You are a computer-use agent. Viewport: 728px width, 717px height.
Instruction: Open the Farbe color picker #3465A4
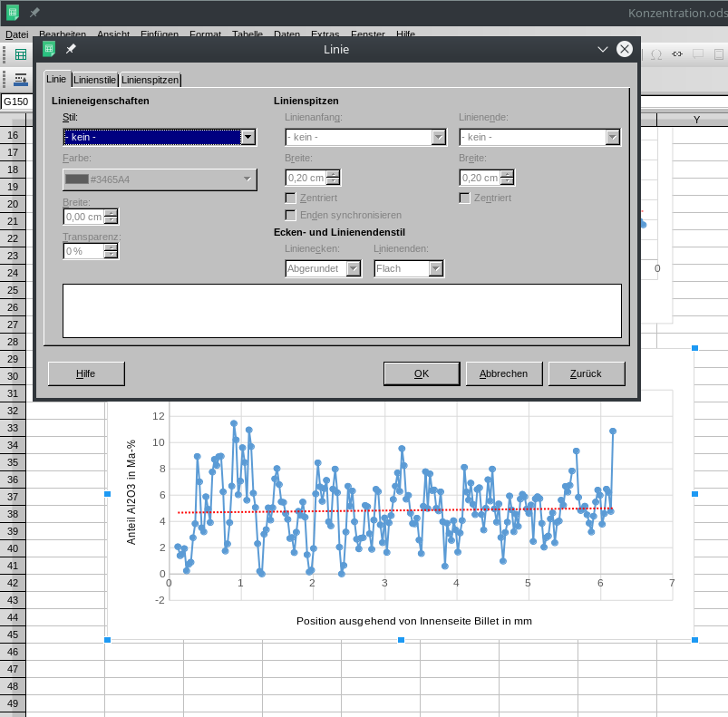tap(160, 179)
